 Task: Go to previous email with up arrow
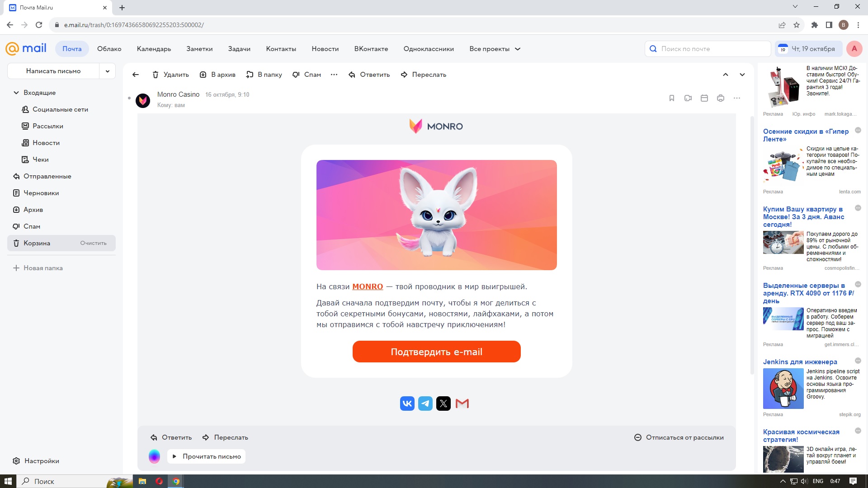click(726, 75)
